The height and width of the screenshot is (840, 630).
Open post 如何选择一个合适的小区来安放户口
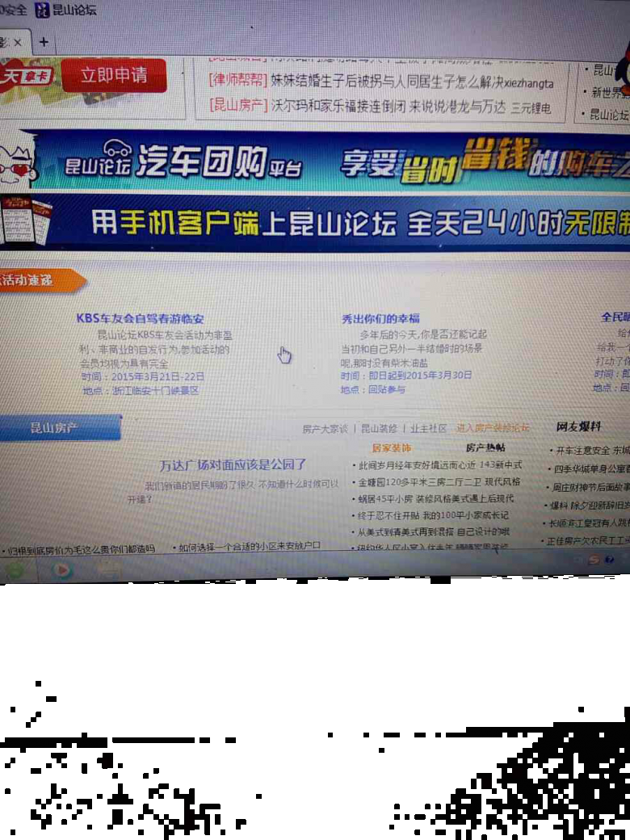click(x=249, y=547)
